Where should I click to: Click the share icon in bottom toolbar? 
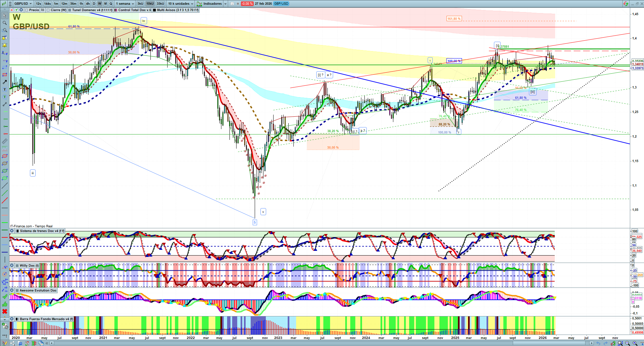[x=13, y=343]
